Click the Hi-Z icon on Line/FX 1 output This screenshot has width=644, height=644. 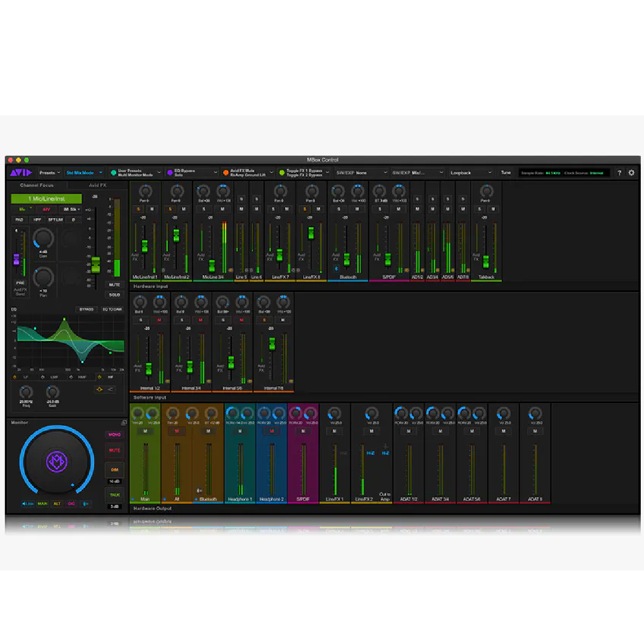[343, 453]
